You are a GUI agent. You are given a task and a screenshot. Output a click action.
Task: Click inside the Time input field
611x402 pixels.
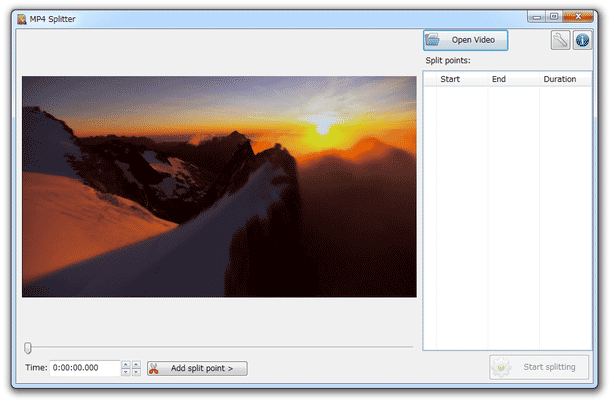pyautogui.click(x=85, y=368)
